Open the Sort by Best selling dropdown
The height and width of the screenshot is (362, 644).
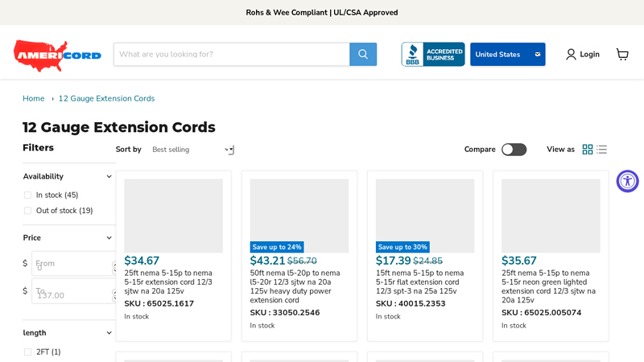pos(192,150)
